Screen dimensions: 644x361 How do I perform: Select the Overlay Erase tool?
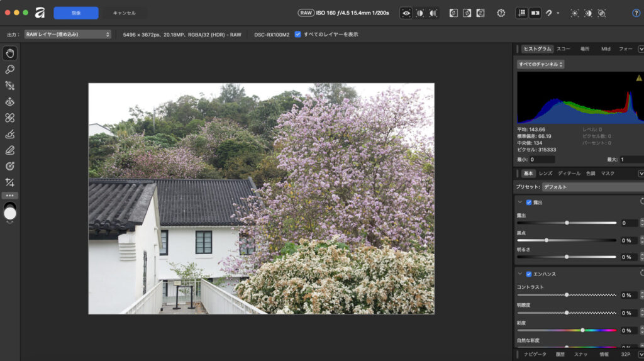coord(10,150)
